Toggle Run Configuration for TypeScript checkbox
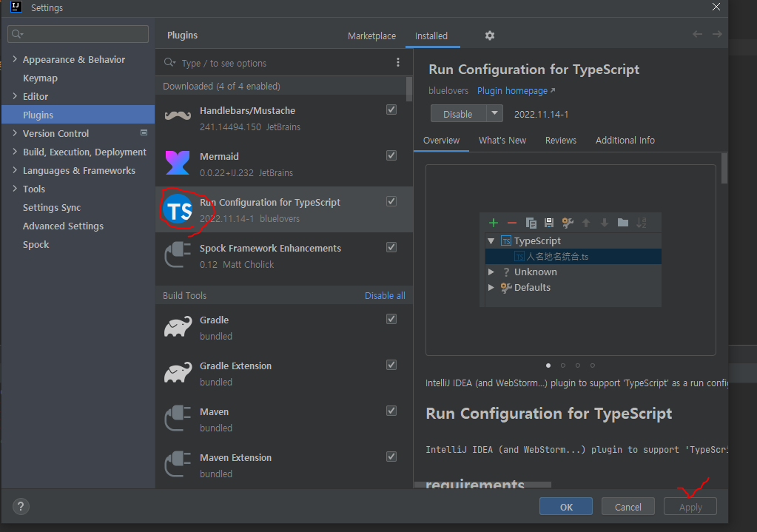Image resolution: width=757 pixels, height=532 pixels. (x=391, y=201)
